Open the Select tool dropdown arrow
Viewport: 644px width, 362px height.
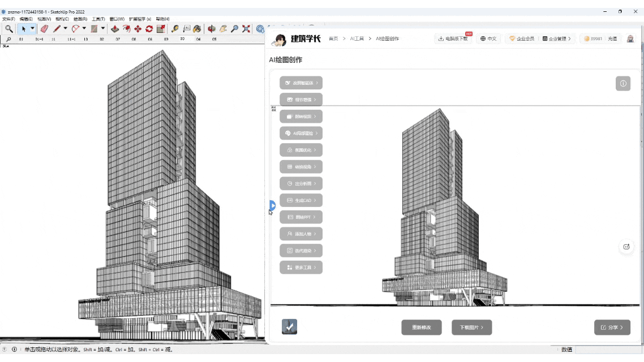[x=32, y=29]
